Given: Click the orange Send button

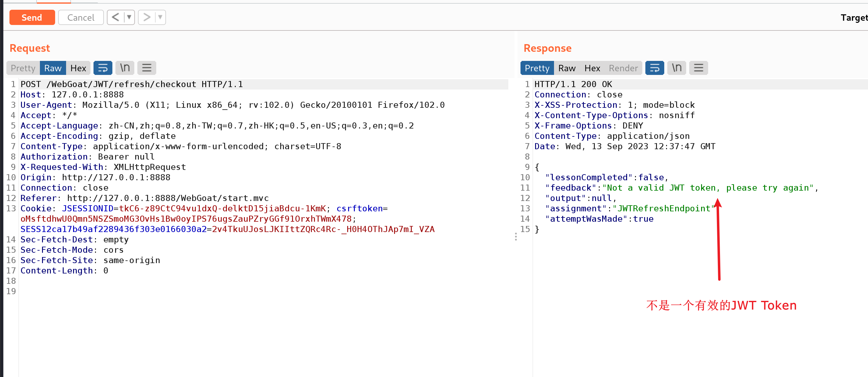Looking at the screenshot, I should pos(32,18).
